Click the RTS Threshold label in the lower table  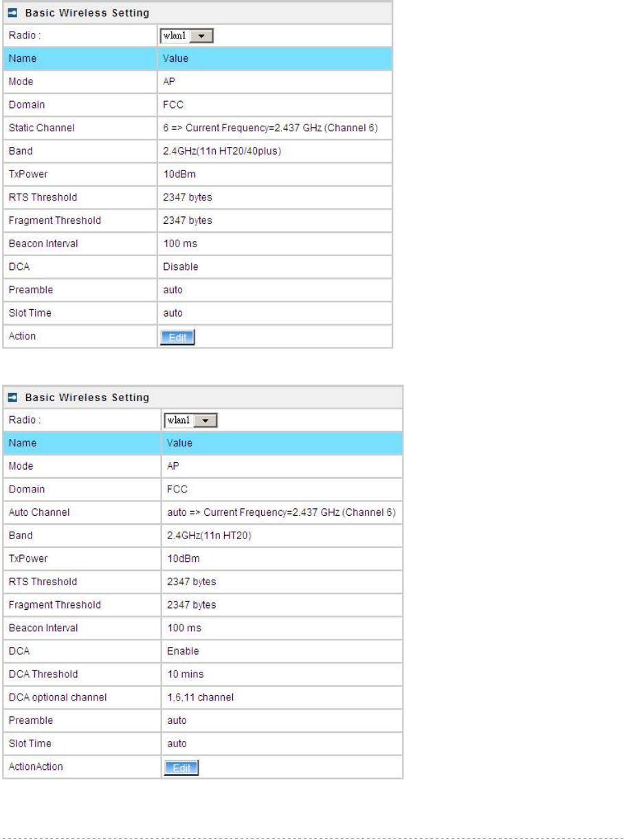point(43,582)
